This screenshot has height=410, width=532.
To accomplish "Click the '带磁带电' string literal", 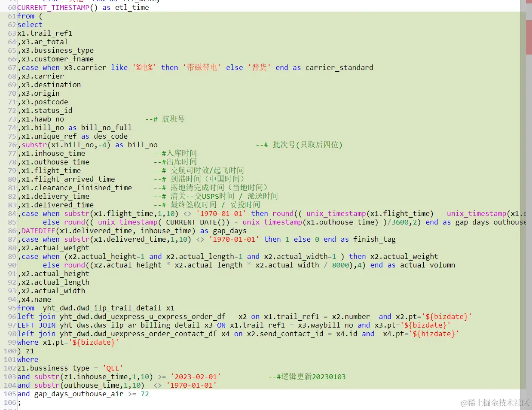I will point(202,67).
